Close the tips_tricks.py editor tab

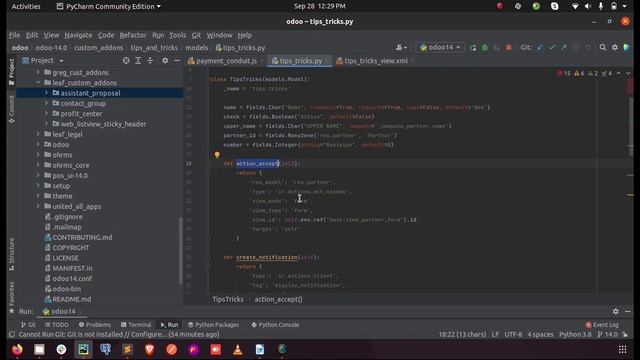(327, 61)
